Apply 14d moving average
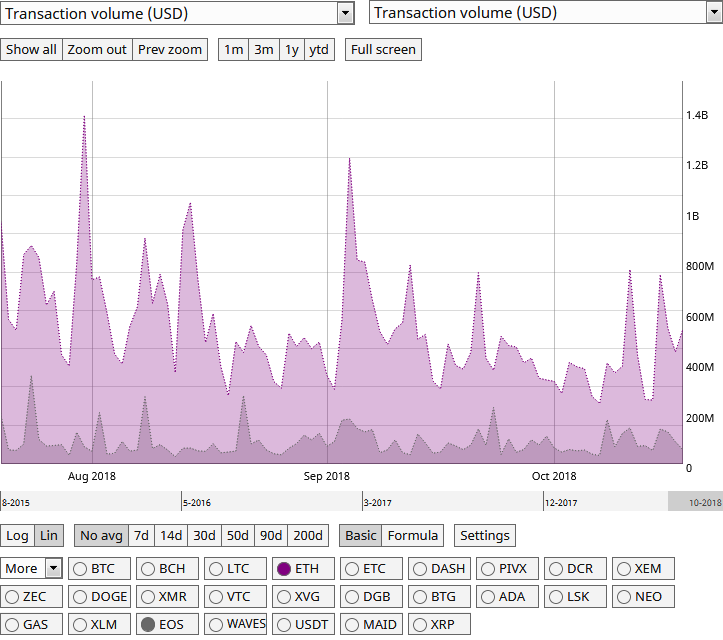Screen dimensions: 723x640 click(x=171, y=535)
